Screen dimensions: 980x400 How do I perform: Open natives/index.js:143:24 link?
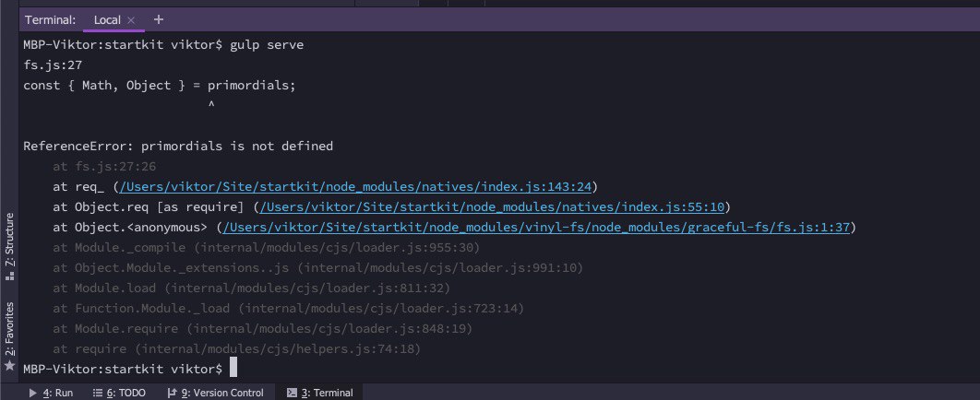(x=355, y=186)
